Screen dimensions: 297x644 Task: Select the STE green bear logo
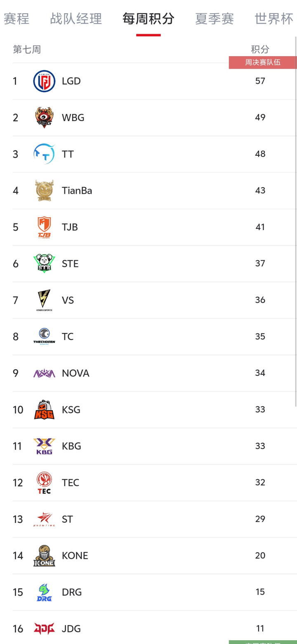tap(44, 264)
